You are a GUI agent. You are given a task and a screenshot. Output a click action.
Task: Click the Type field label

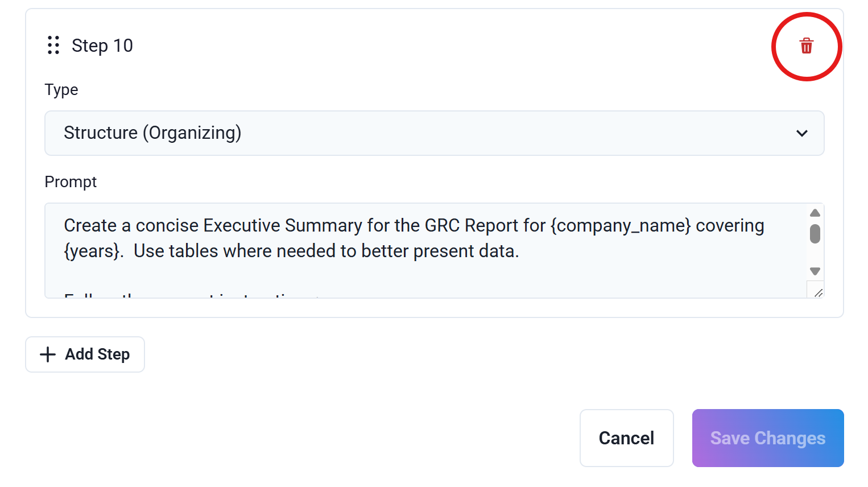pos(61,90)
